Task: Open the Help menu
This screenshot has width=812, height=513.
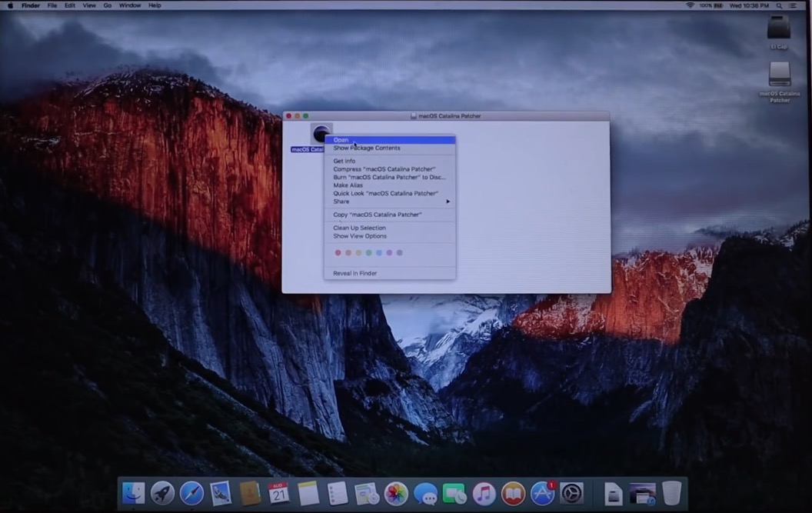Action: (155, 5)
